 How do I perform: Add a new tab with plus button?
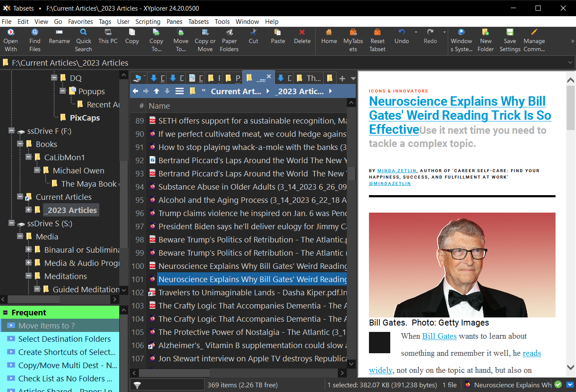(x=342, y=78)
